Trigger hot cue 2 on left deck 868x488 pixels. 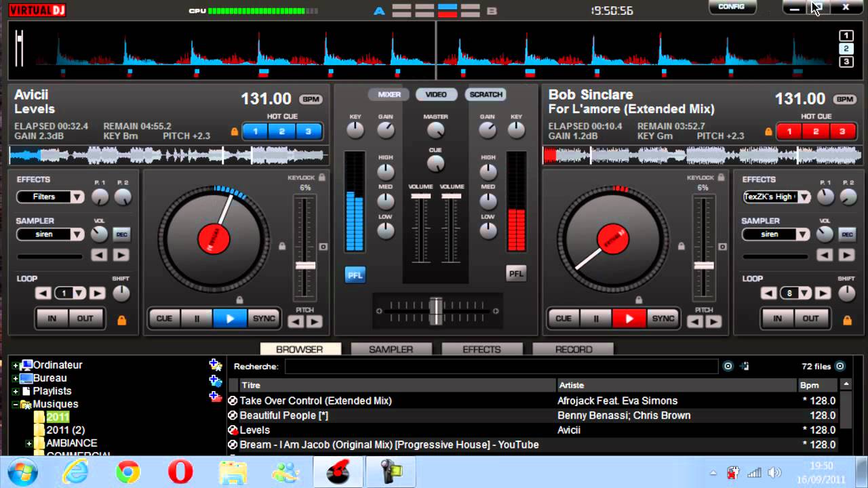[x=281, y=131]
